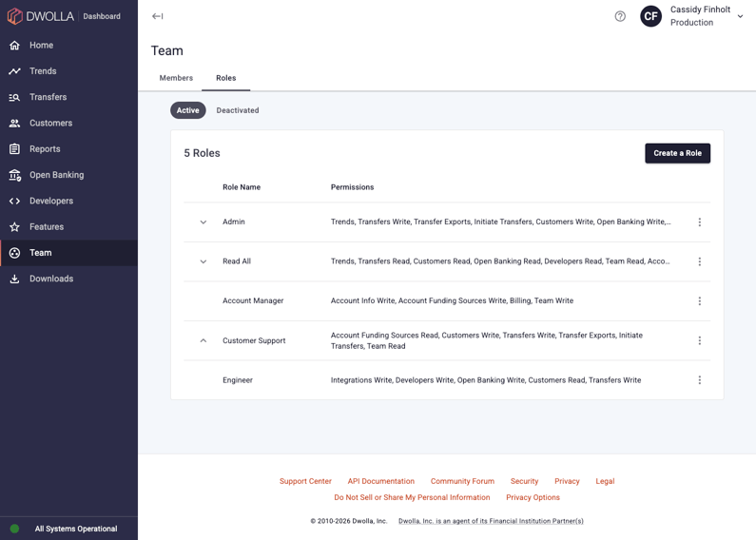Image resolution: width=756 pixels, height=540 pixels.
Task: Select the Roles tab
Action: [226, 78]
